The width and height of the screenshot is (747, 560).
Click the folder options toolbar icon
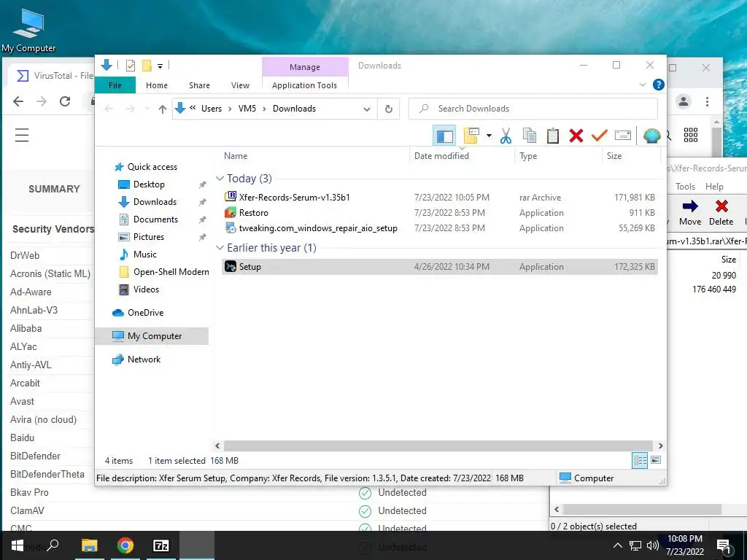click(471, 136)
